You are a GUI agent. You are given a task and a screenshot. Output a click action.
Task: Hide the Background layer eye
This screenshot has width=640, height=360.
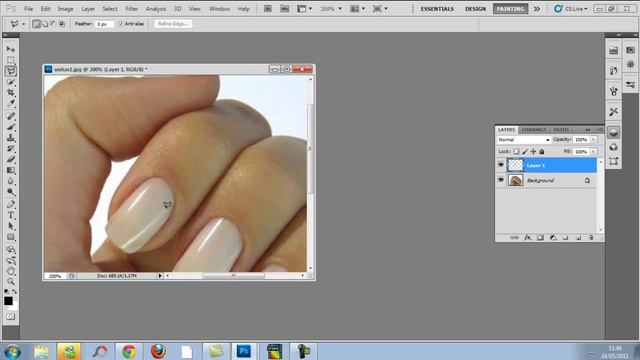501,180
